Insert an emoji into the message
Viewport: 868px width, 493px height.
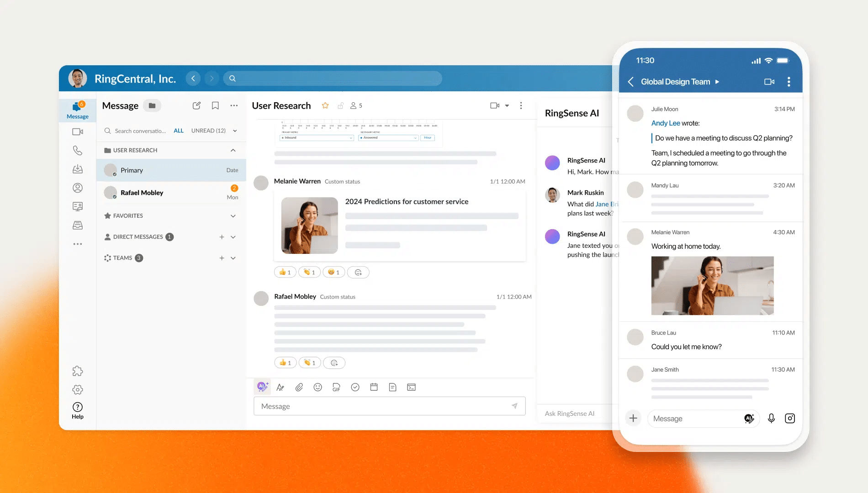click(318, 387)
